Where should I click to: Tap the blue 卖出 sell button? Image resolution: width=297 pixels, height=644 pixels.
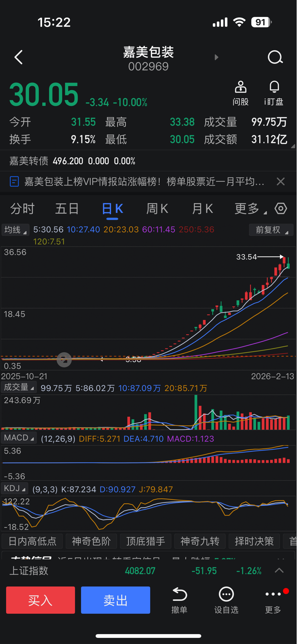[x=115, y=600]
